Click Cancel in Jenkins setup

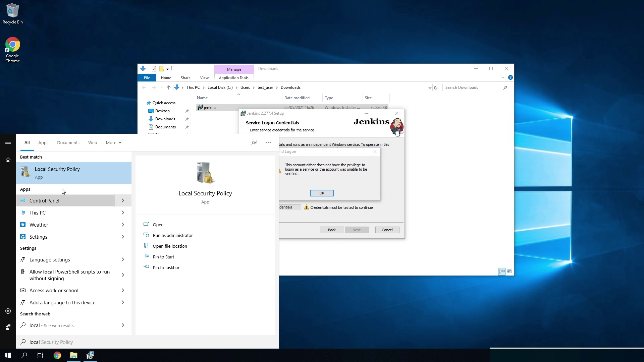[x=387, y=230]
